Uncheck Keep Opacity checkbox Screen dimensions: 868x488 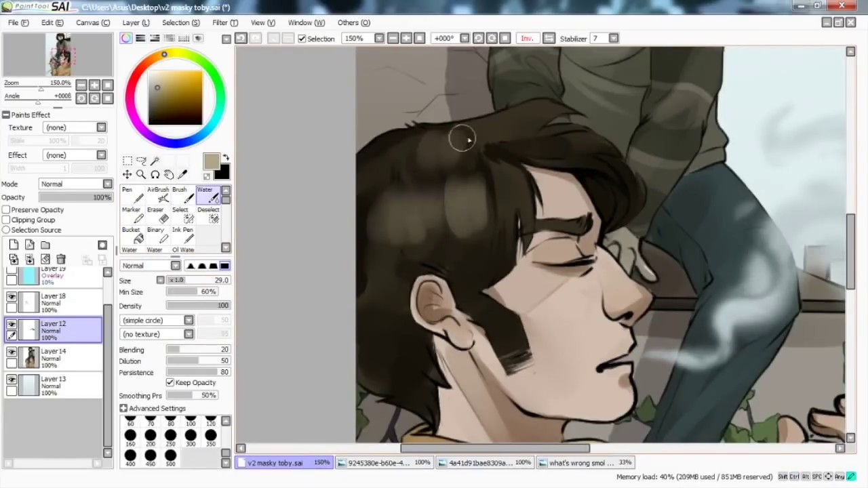170,382
